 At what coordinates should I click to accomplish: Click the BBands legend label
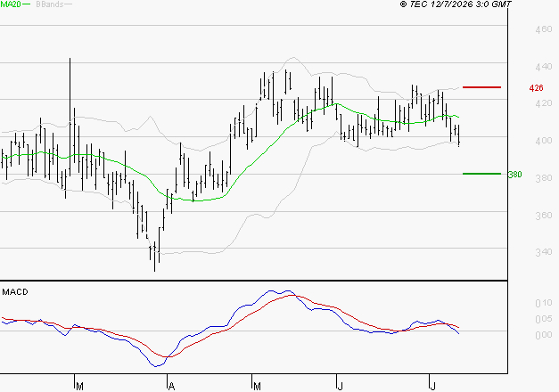click(x=50, y=4)
